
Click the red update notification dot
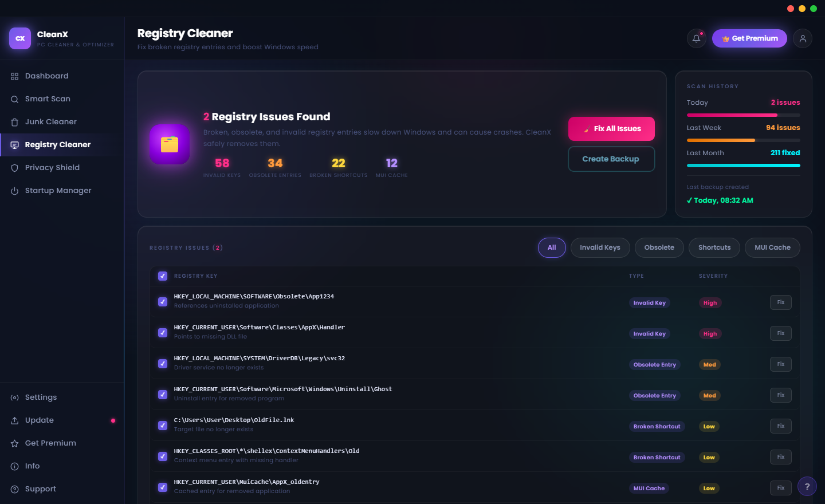(113, 420)
